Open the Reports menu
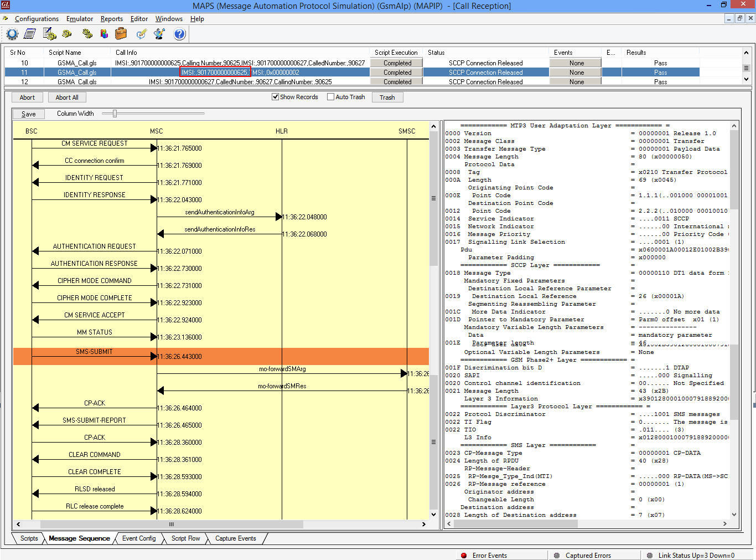756x560 pixels. click(x=111, y=19)
